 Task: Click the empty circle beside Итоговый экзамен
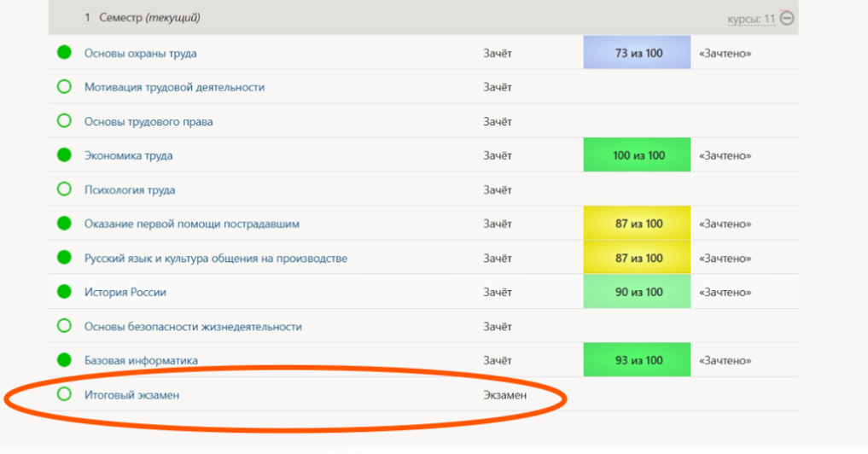click(x=64, y=394)
